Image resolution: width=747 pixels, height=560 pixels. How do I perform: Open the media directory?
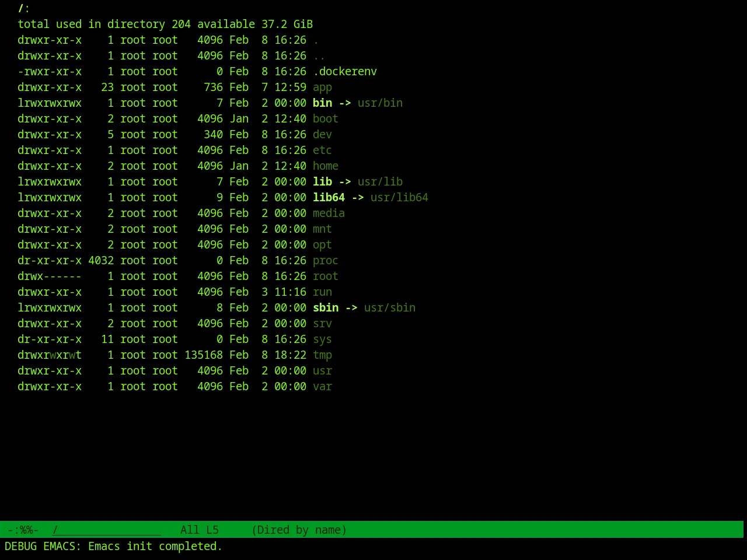pos(329,213)
